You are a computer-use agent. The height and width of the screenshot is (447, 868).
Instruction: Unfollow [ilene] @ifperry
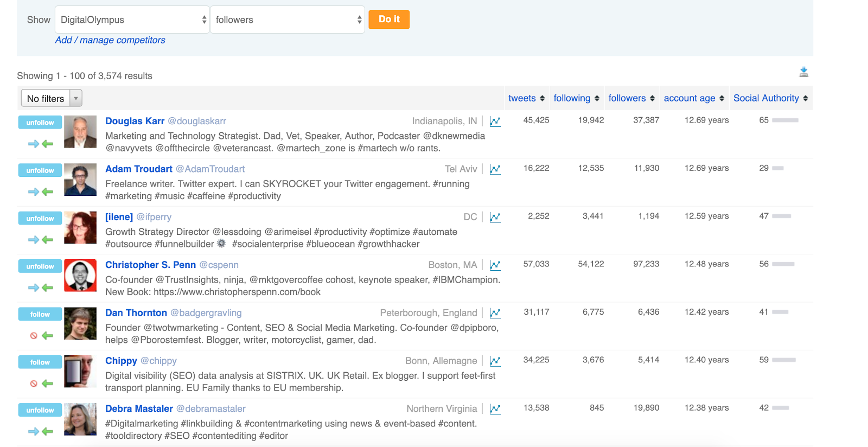point(40,218)
